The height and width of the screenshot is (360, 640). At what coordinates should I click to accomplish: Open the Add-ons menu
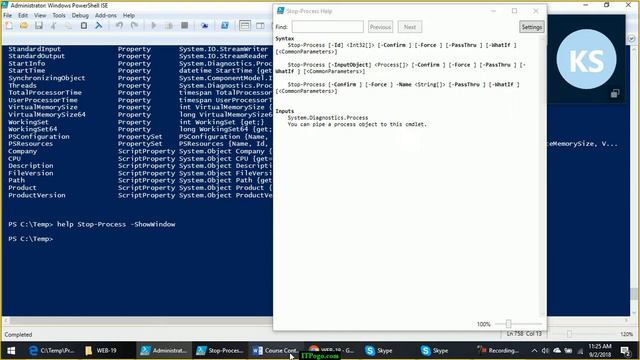tap(106, 15)
